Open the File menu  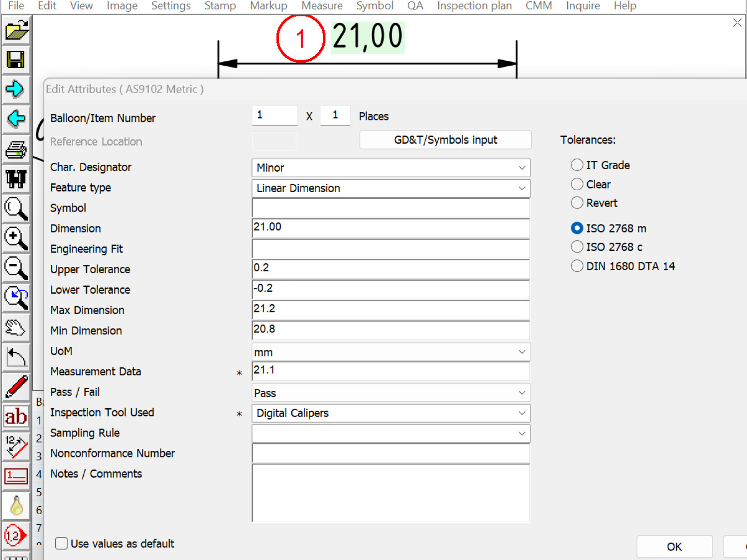pyautogui.click(x=16, y=5)
